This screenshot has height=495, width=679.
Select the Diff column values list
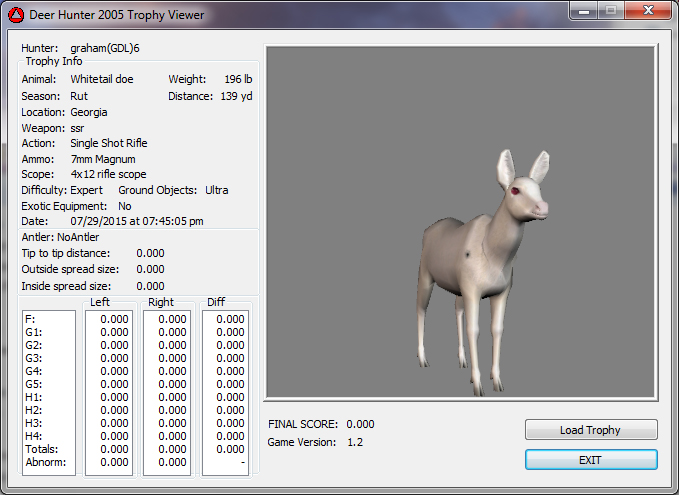click(225, 390)
